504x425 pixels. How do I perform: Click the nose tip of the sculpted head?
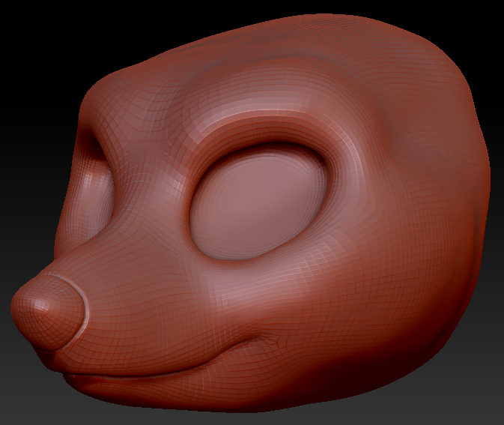pos(48,311)
